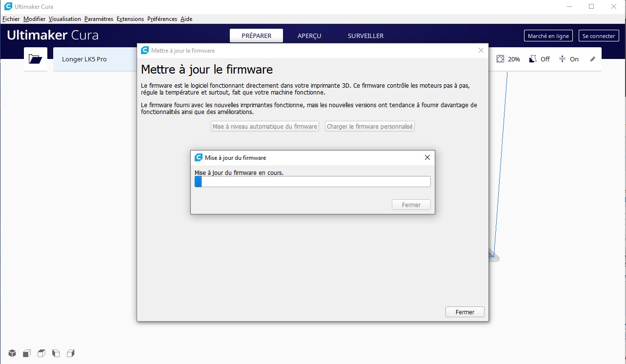Select the right side view cube icon
The image size is (626, 364).
pyautogui.click(x=71, y=353)
